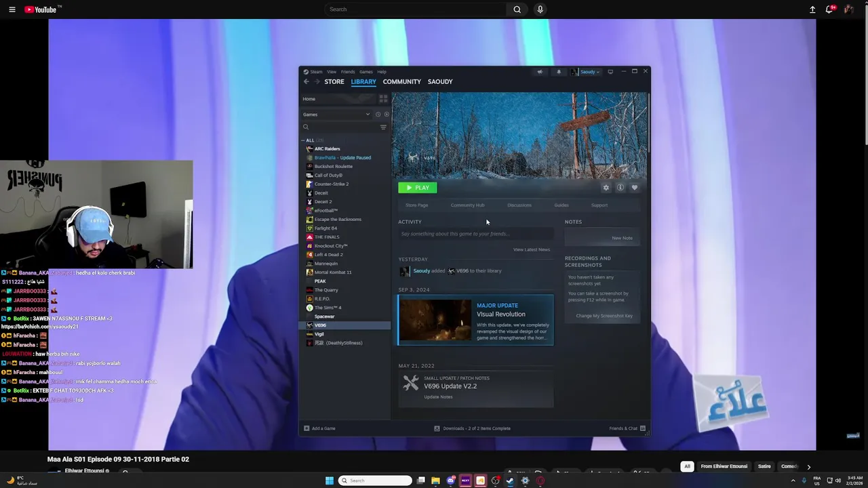
Task: Open the Games menu in Steam
Action: 366,72
